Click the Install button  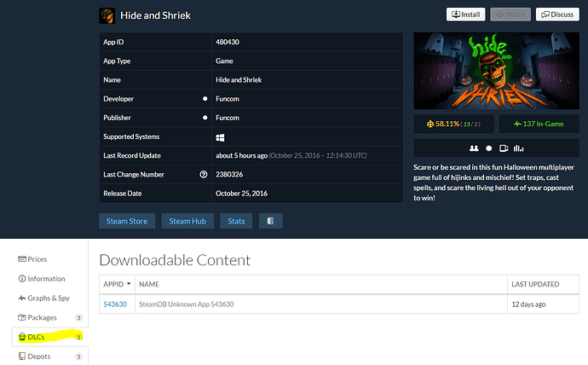(x=466, y=14)
